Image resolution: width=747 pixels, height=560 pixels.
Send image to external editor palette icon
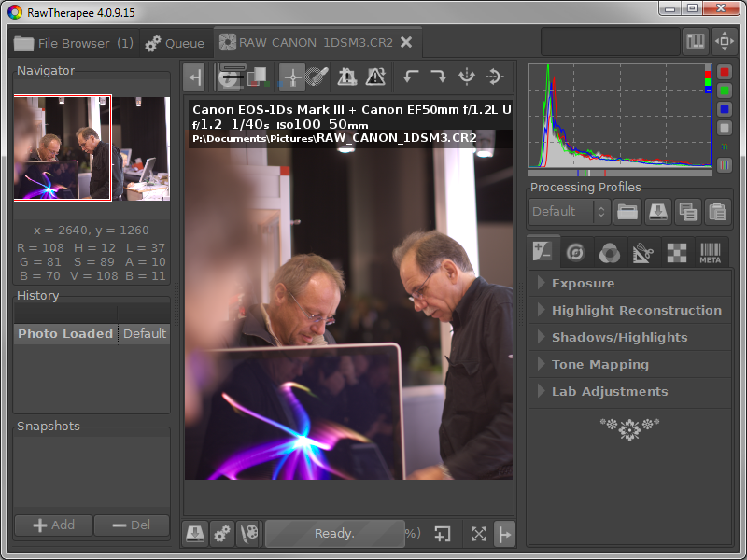(247, 534)
